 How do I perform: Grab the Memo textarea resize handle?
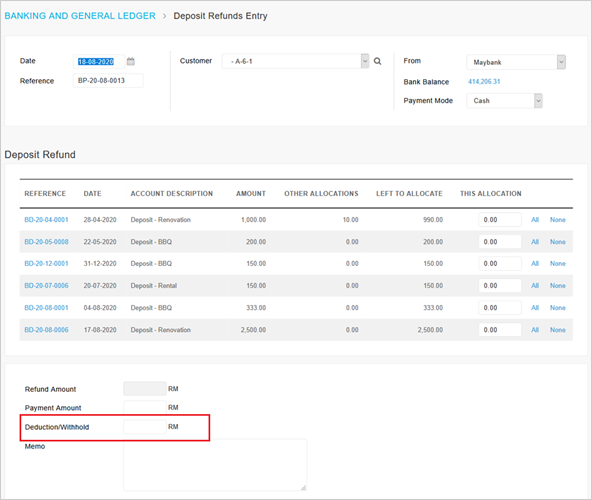[x=303, y=488]
